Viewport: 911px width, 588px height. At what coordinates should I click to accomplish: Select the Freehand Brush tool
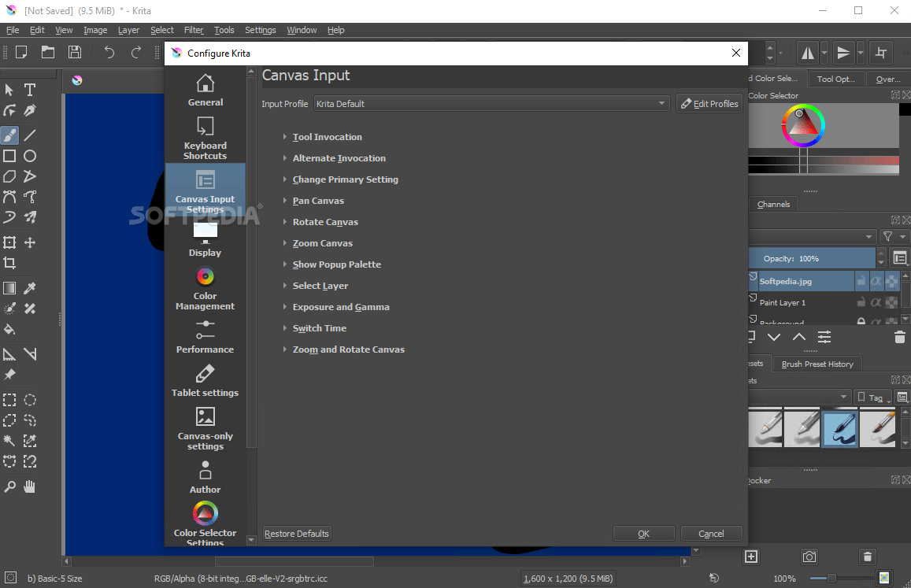coord(10,135)
